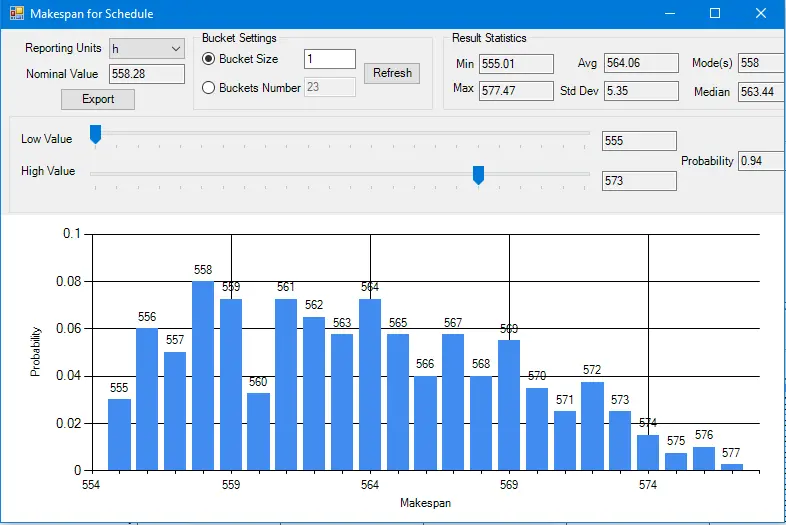This screenshot has width=786, height=525.
Task: Click the Max statistics field
Action: pos(516,91)
